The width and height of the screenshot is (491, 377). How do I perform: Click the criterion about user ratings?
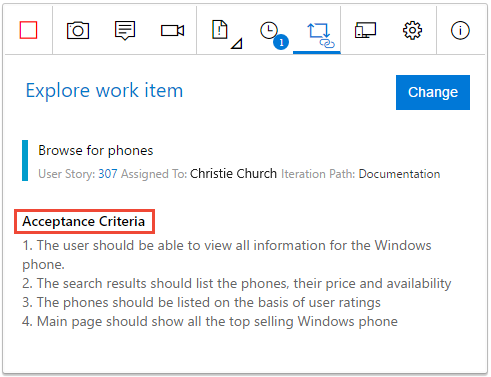(201, 303)
